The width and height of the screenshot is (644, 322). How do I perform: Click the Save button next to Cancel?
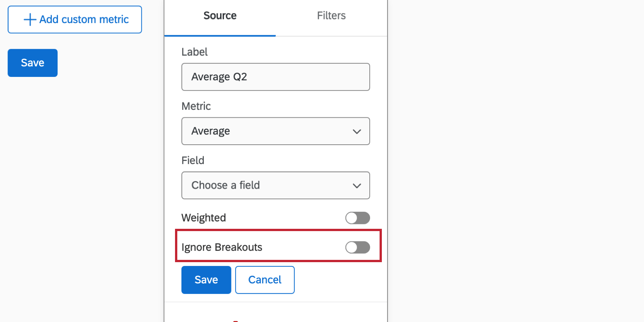click(206, 280)
